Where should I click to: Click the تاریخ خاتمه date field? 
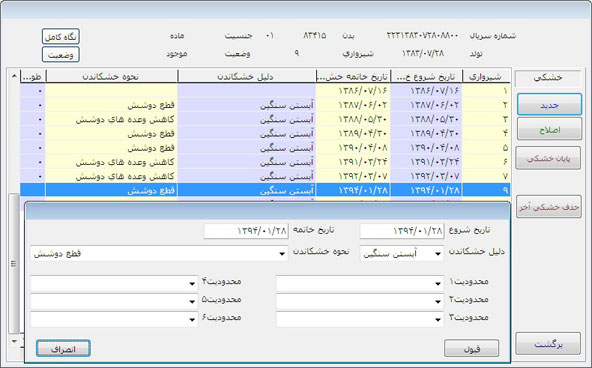246,231
